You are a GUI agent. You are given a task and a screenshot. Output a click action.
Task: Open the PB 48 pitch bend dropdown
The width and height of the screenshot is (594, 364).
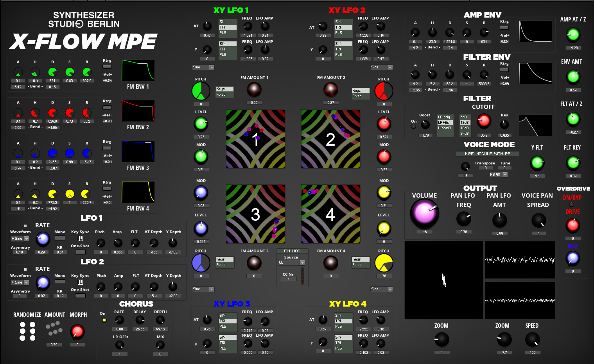[x=498, y=175]
